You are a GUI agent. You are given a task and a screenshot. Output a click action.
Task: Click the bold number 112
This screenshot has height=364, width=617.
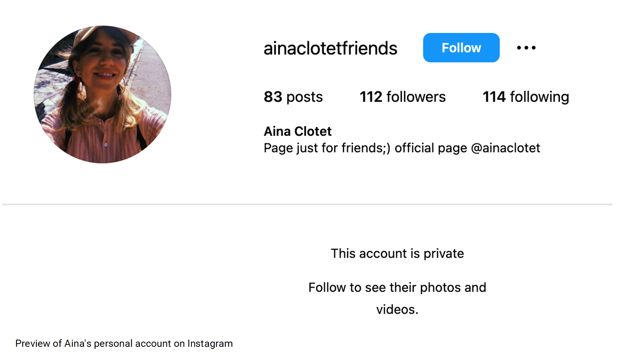tap(371, 97)
